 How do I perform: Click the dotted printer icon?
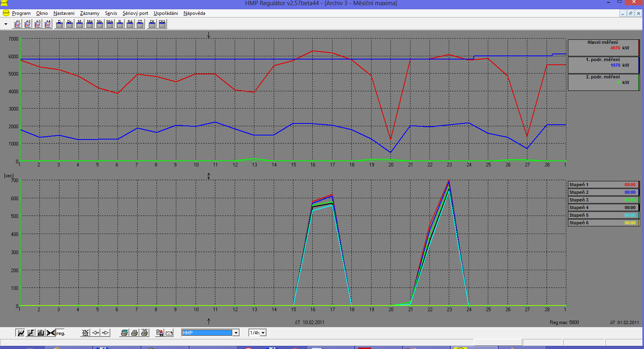144,333
